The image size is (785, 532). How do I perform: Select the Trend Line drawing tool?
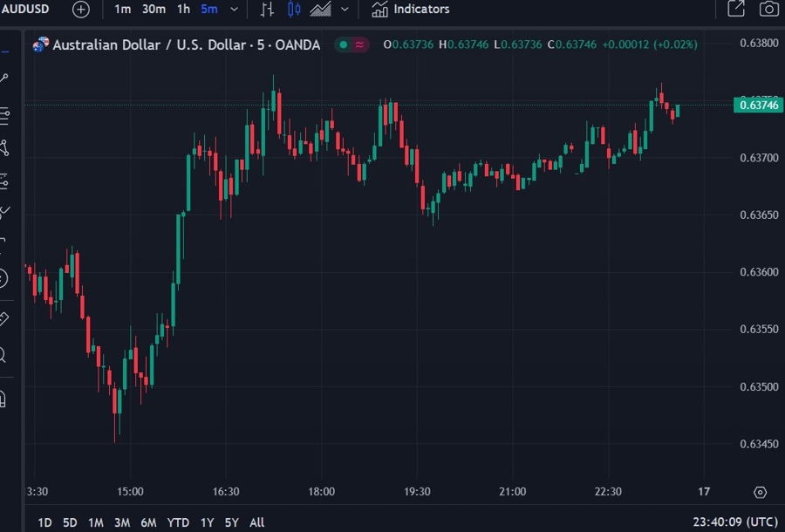click(x=4, y=78)
